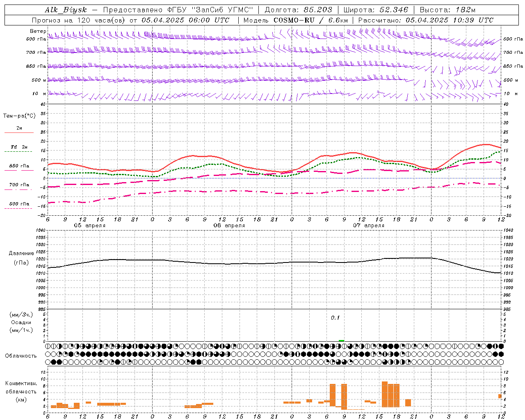This screenshot has width=525, height=420.
Task: Click the 850 гПа wind level label on right axis
Action: click(x=513, y=66)
